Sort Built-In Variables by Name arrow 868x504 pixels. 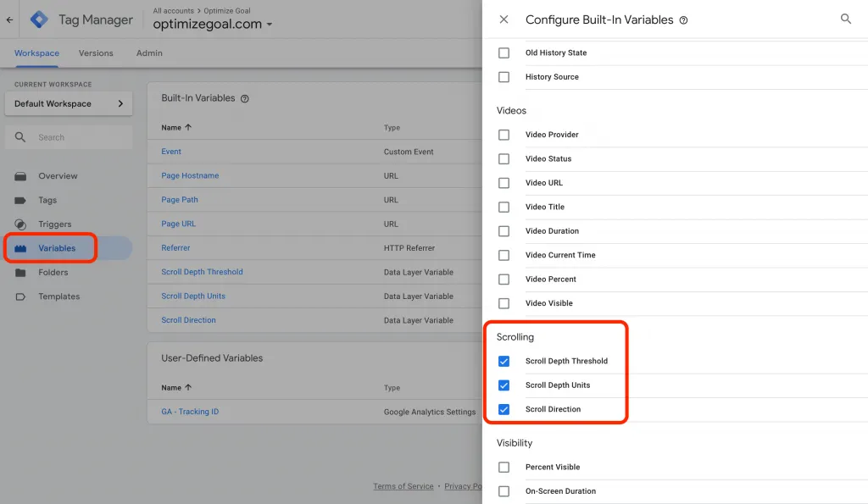point(188,127)
